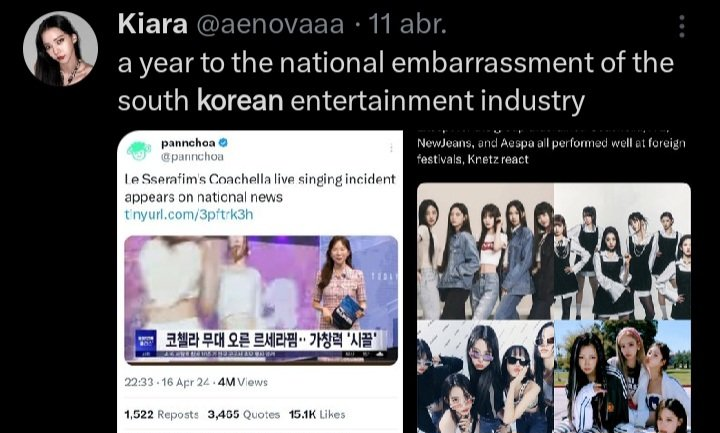Screen dimensions: 720x433
Task: Click pannchoa's blue verified badge
Action: click(x=223, y=143)
